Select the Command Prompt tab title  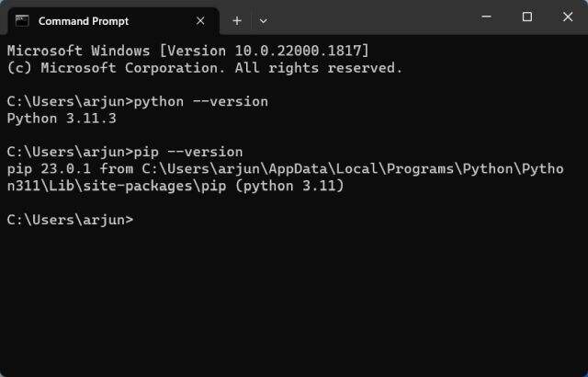[84, 20]
